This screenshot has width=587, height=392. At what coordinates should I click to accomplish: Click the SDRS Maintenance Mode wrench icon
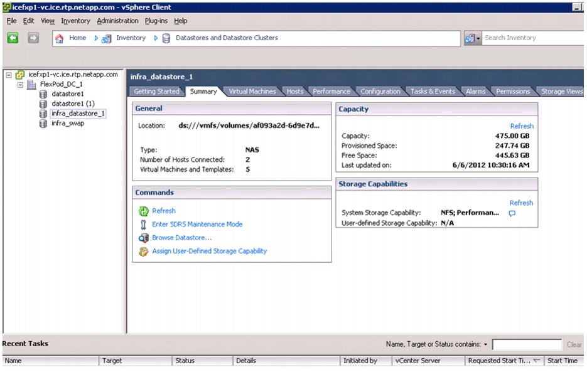143,225
